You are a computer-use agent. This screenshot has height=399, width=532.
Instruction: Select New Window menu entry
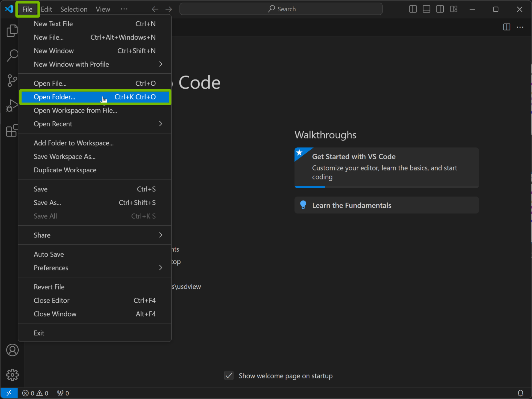pyautogui.click(x=95, y=51)
